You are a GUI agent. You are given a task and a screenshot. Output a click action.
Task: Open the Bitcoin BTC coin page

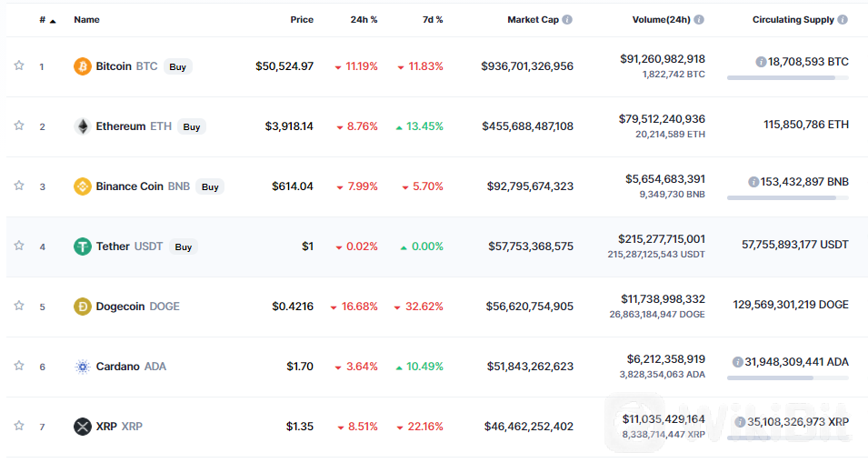pos(126,66)
